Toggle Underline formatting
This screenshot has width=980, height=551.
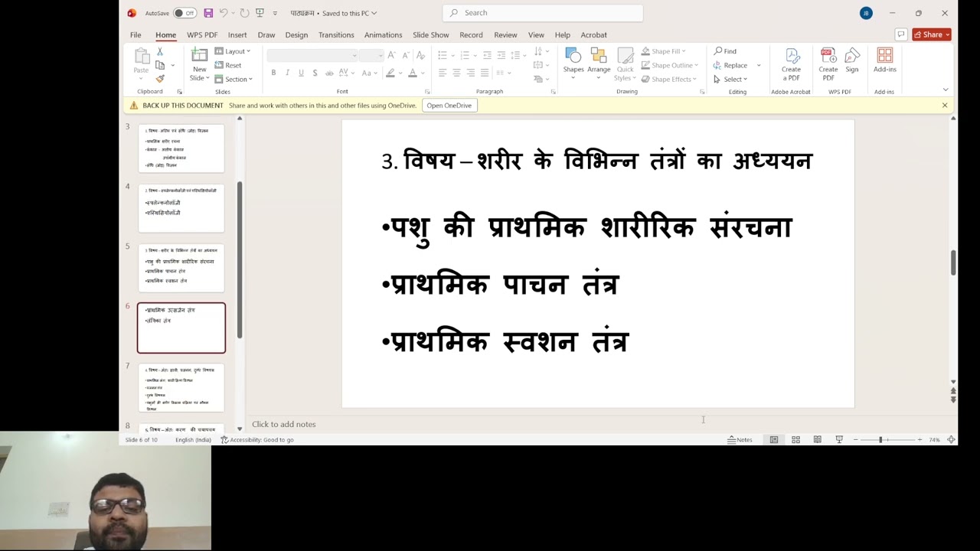(301, 73)
